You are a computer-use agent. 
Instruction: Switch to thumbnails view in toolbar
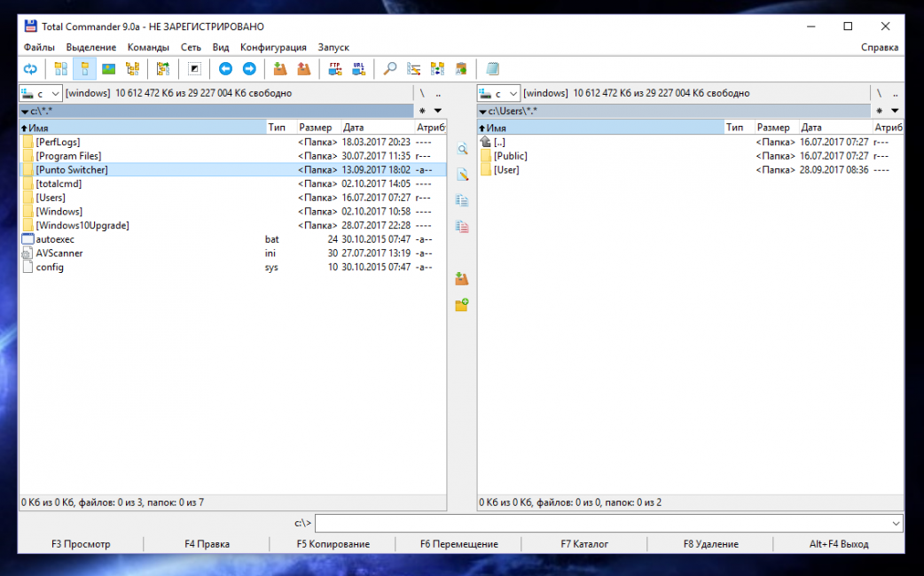108,69
